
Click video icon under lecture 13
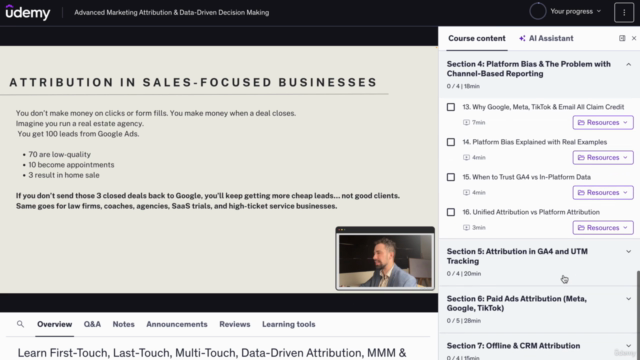pyautogui.click(x=466, y=122)
